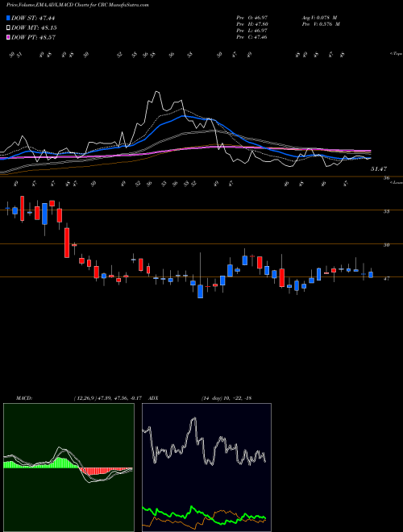
Task: Click the magenta DOW PT legend swatch
Action: click(8, 37)
